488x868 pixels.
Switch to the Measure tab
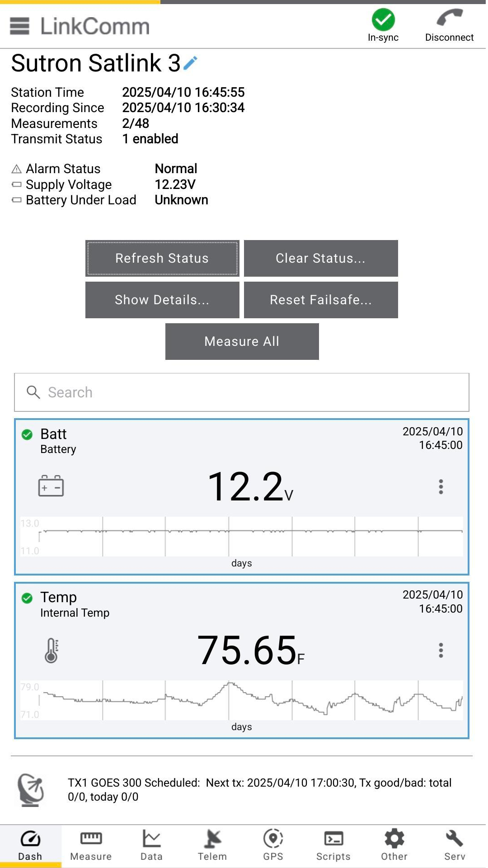click(91, 845)
